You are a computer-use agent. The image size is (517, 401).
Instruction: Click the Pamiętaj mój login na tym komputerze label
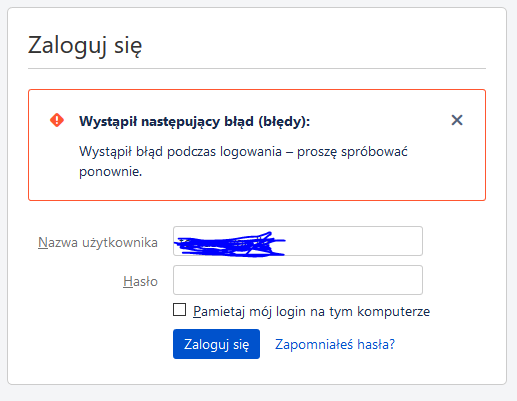pos(311,311)
